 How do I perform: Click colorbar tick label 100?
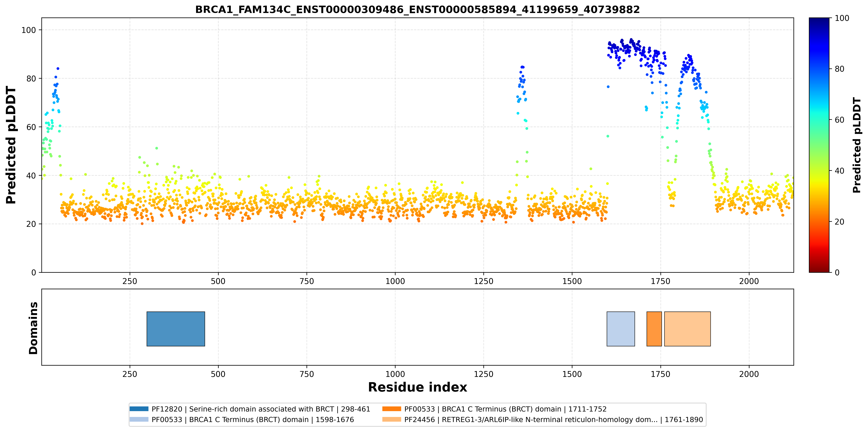[x=842, y=18]
